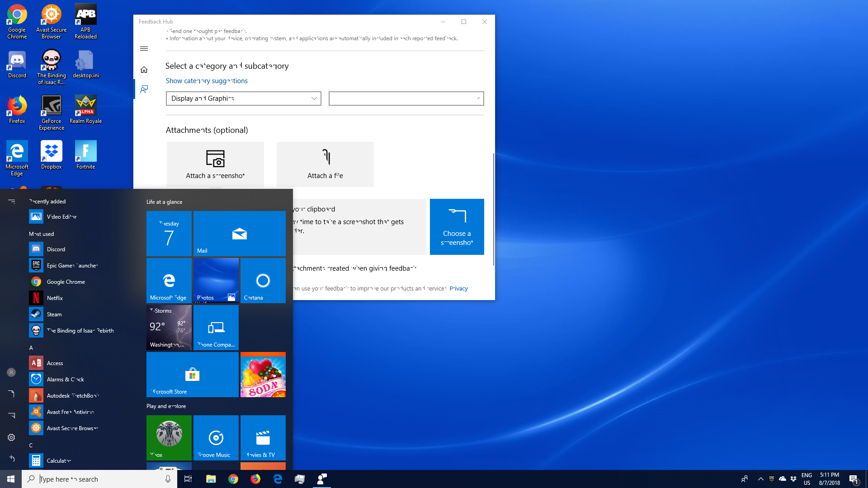Screen dimensions: 868x488
Task: Open the Privacy link
Action: tap(458, 288)
